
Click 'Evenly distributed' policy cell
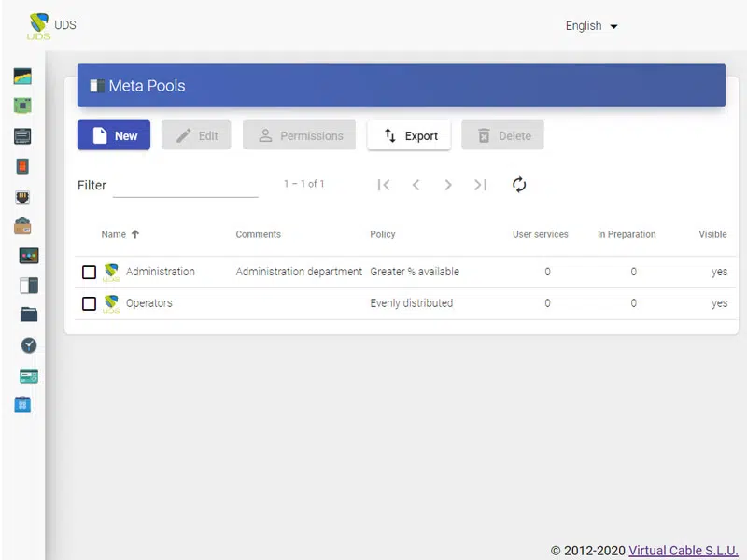pyautogui.click(x=411, y=302)
